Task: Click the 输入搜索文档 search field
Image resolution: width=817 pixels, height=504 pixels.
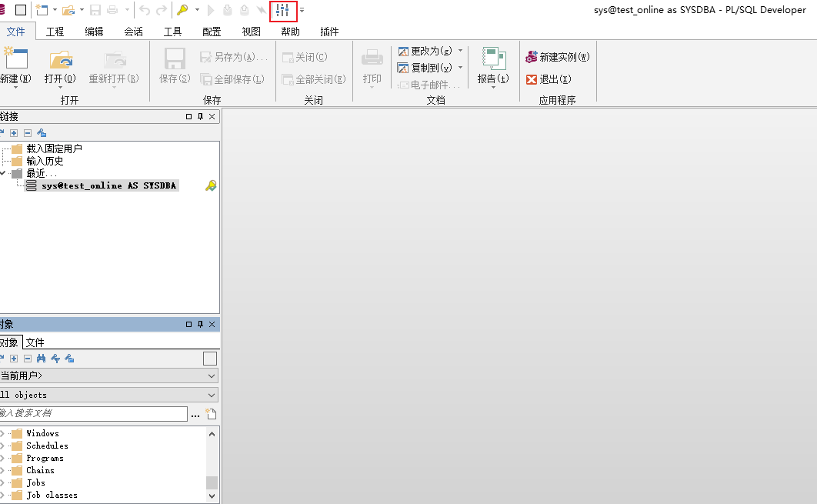Action: click(93, 414)
